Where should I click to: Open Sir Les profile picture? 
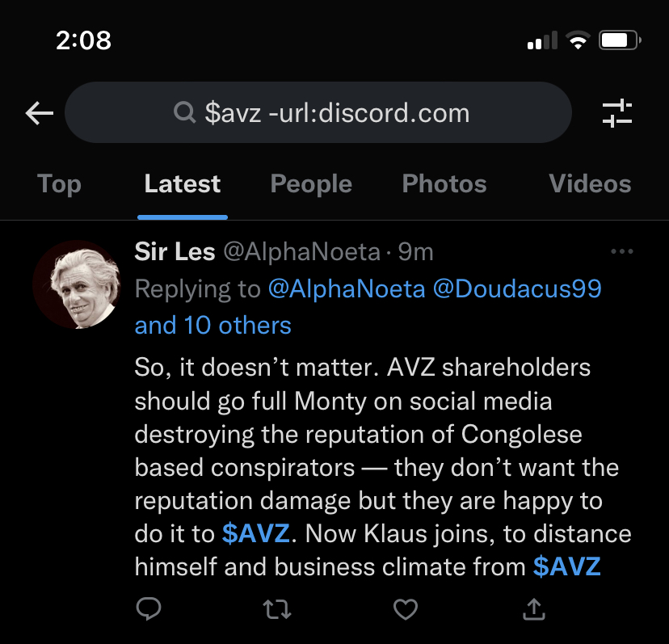(x=78, y=284)
